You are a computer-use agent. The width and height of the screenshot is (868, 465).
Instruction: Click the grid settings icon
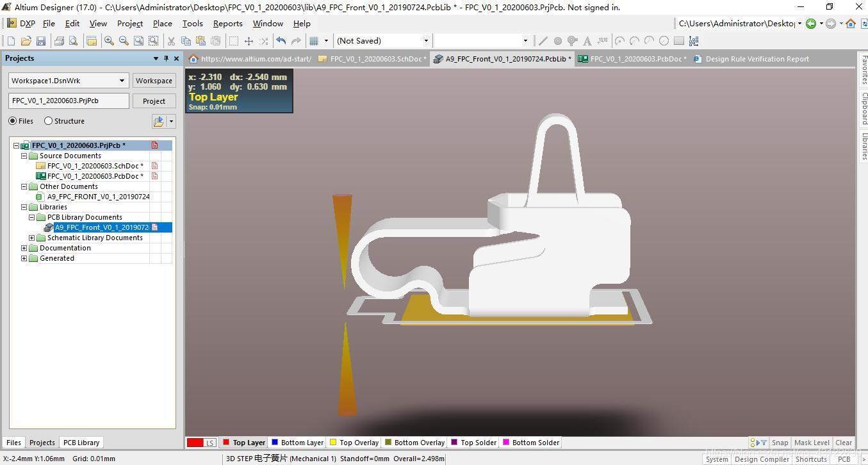pos(314,41)
